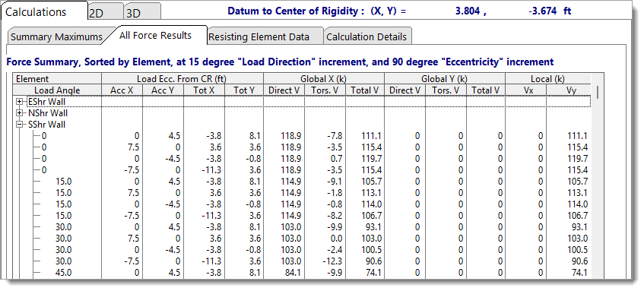Click the Global X (k) group header

tap(324, 79)
